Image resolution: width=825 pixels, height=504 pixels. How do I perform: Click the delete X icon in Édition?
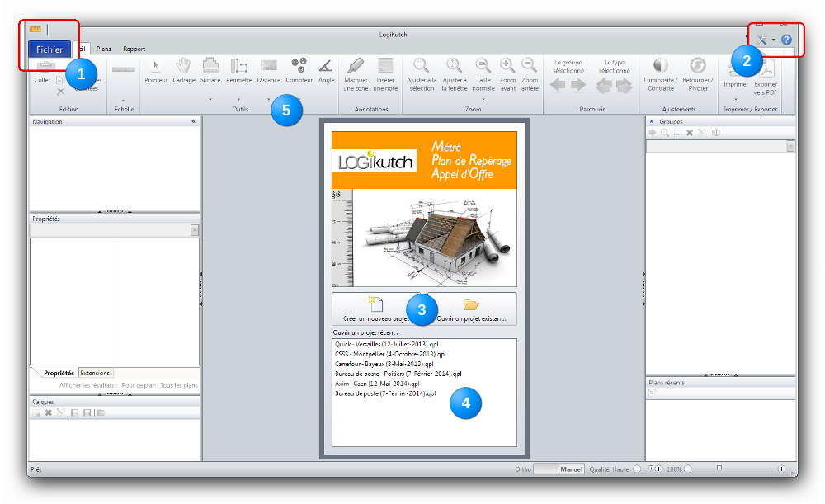click(60, 92)
